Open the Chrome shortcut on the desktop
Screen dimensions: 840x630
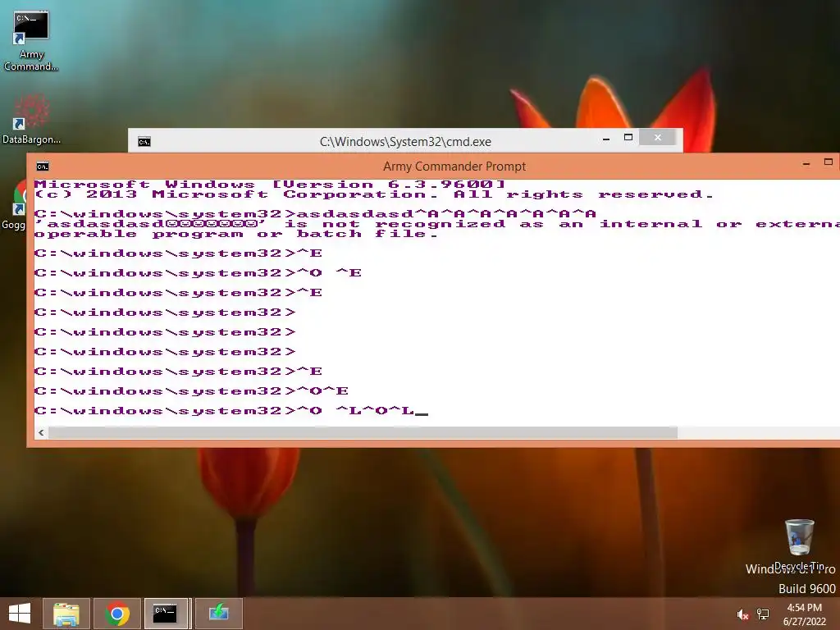pyautogui.click(x=14, y=206)
